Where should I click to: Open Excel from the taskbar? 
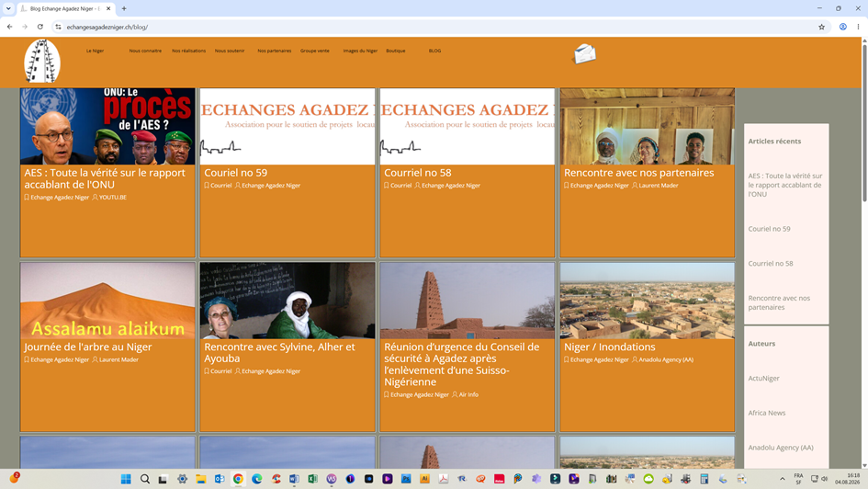(x=313, y=479)
